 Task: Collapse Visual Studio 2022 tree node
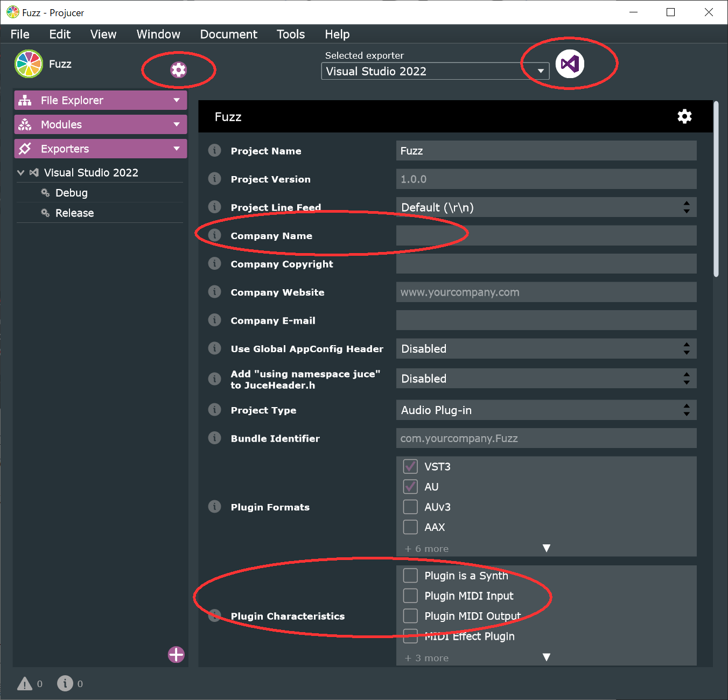click(21, 173)
